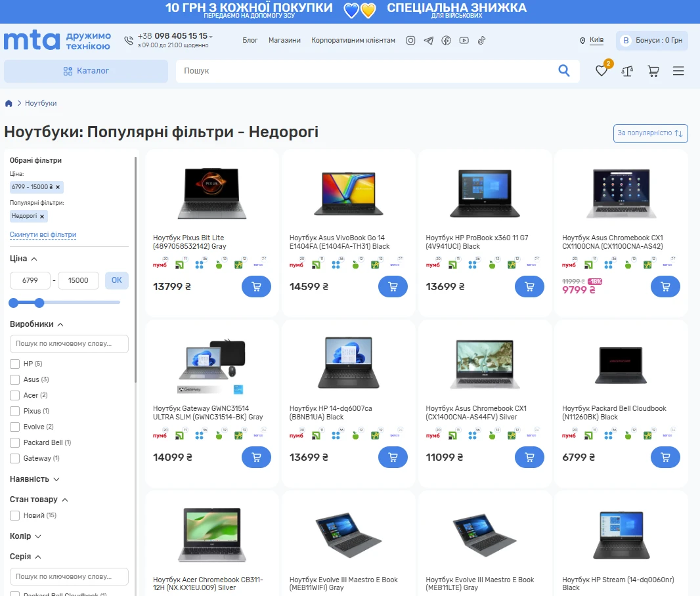The width and height of the screenshot is (700, 596).
Task: Expand the Колір filter section
Action: pos(26,536)
